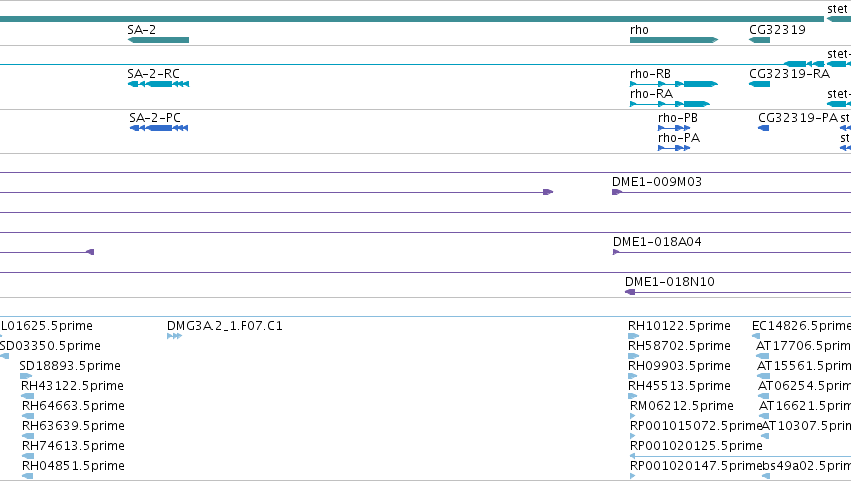Click the SA-2-RC label
851x481 pixels.
tap(154, 74)
